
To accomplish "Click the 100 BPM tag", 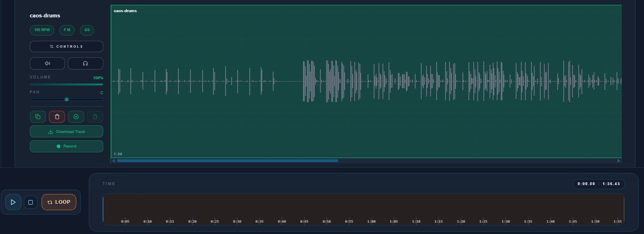I will coord(42,30).
